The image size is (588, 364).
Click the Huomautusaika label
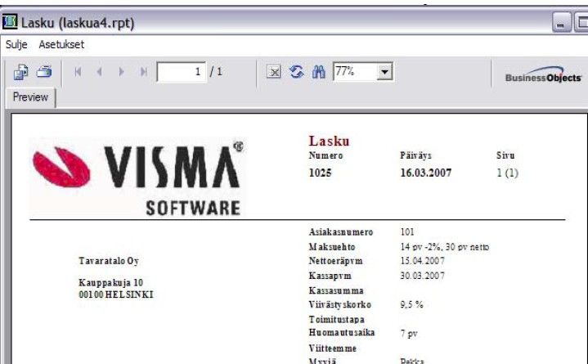pyautogui.click(x=342, y=332)
